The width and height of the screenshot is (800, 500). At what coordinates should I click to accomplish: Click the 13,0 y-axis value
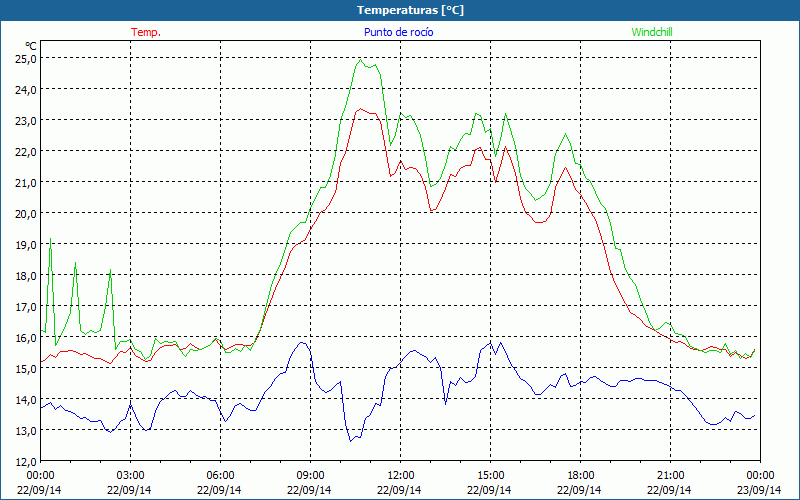pyautogui.click(x=27, y=431)
